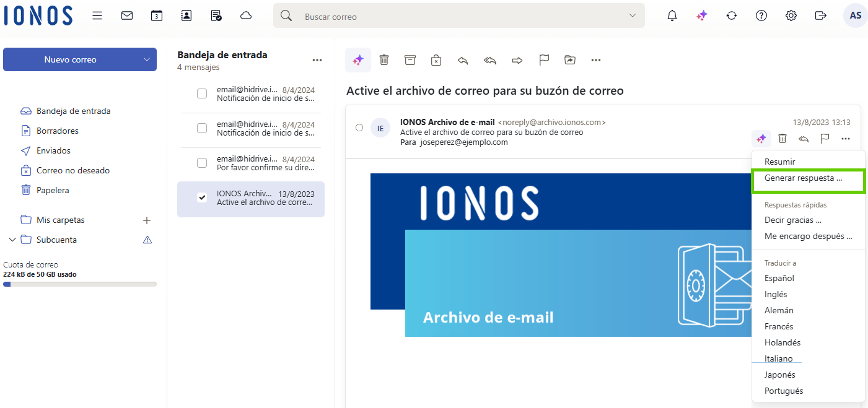Image resolution: width=868 pixels, height=408 pixels.
Task: Open the Enviados folder
Action: (54, 150)
